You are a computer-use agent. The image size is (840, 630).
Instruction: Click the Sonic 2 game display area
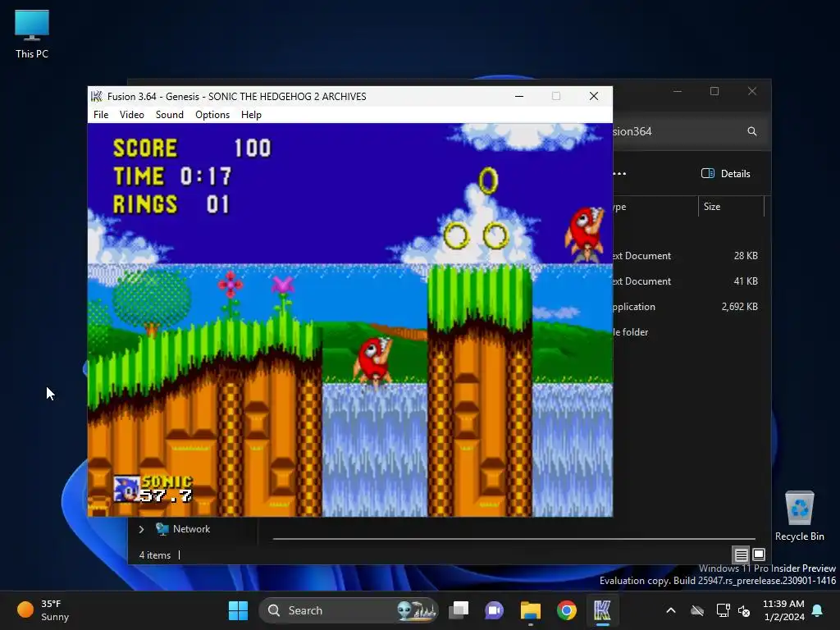tap(349, 320)
